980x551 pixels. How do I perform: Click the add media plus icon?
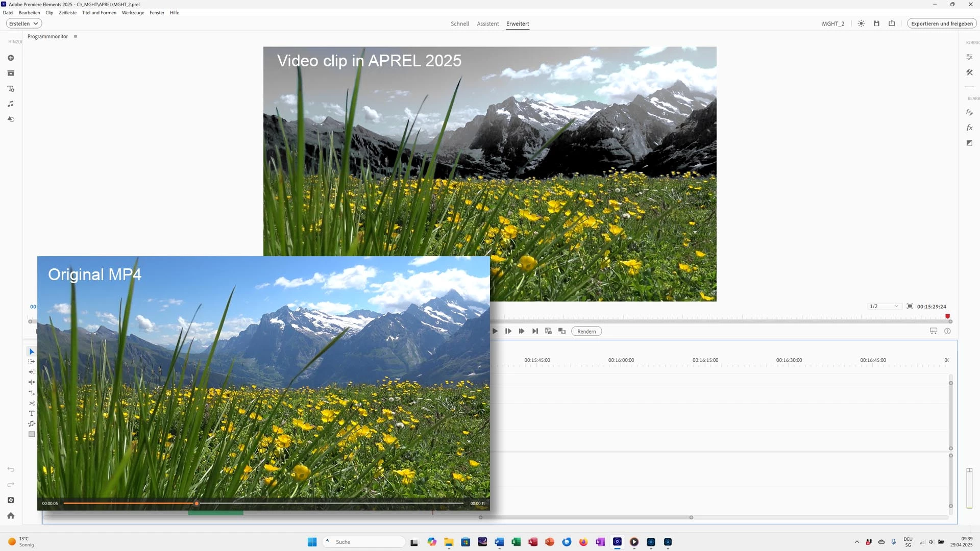(11, 58)
